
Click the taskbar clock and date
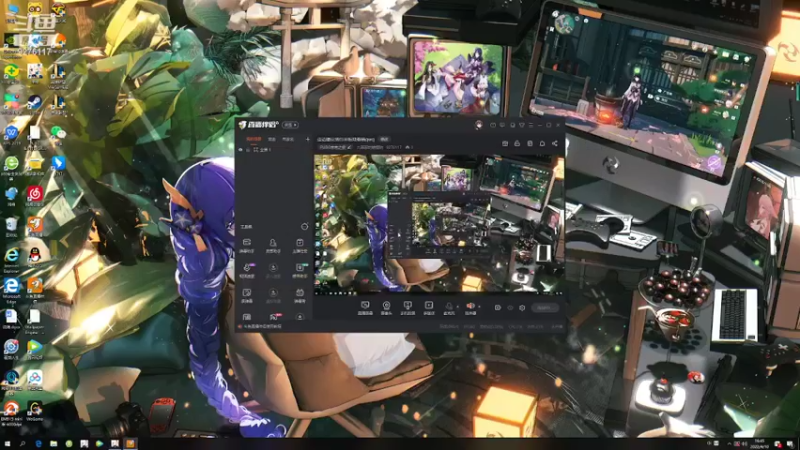point(758,444)
